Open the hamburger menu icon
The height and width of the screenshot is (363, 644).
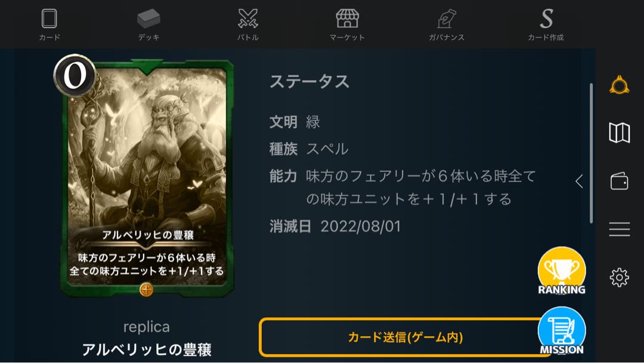620,229
